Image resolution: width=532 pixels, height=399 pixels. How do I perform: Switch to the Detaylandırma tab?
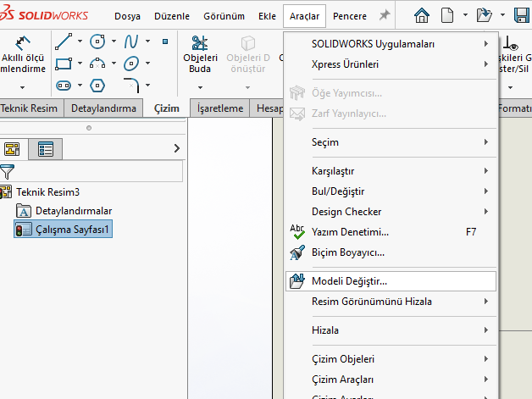(x=103, y=108)
